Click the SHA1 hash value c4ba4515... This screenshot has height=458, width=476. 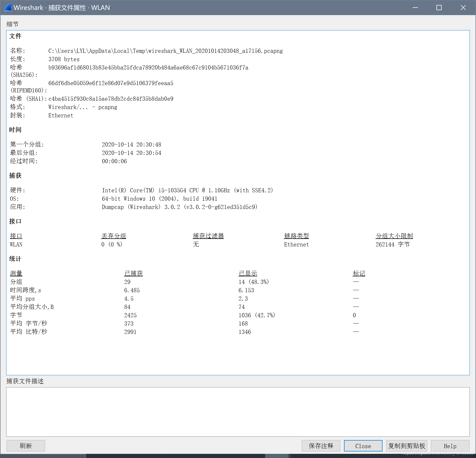tap(111, 99)
